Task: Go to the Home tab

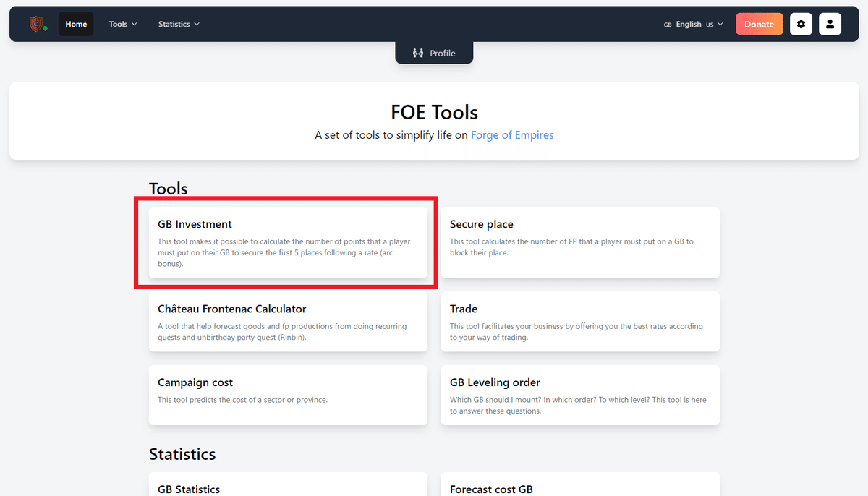Action: click(76, 24)
